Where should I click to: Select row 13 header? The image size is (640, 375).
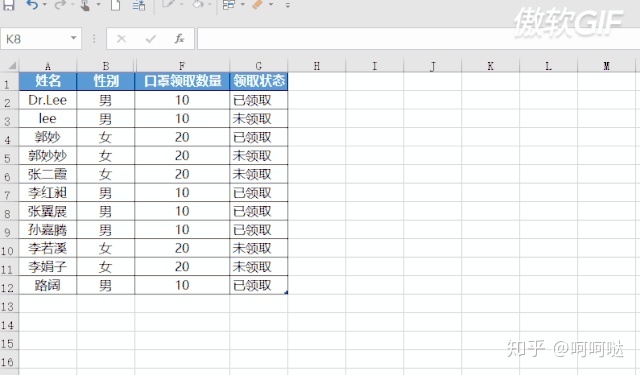[x=9, y=304]
